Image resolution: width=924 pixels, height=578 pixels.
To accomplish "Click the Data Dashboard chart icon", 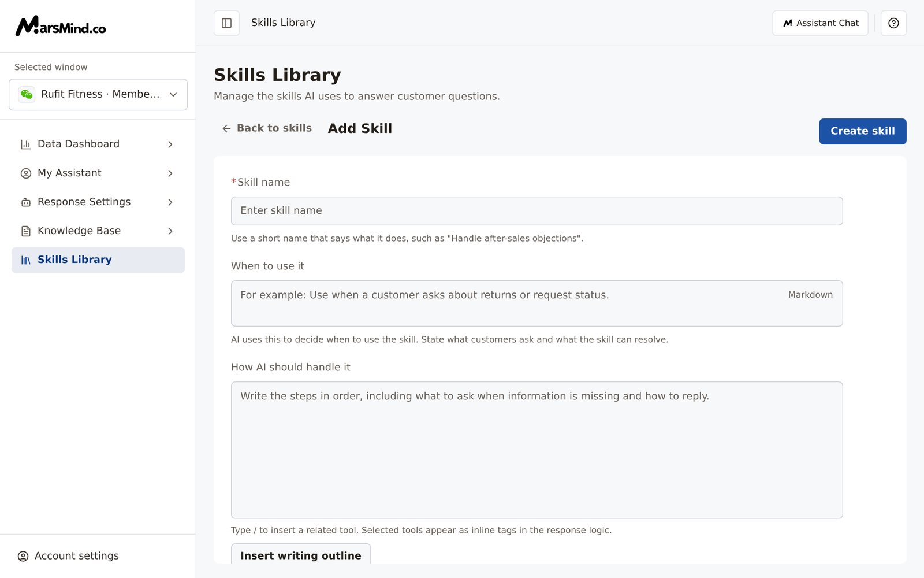I will coord(26,144).
